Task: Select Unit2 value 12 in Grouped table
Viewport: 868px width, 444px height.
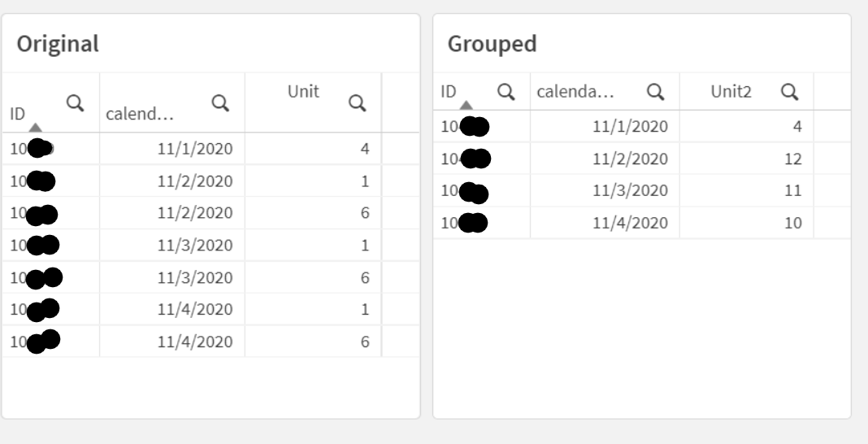Action: 793,159
